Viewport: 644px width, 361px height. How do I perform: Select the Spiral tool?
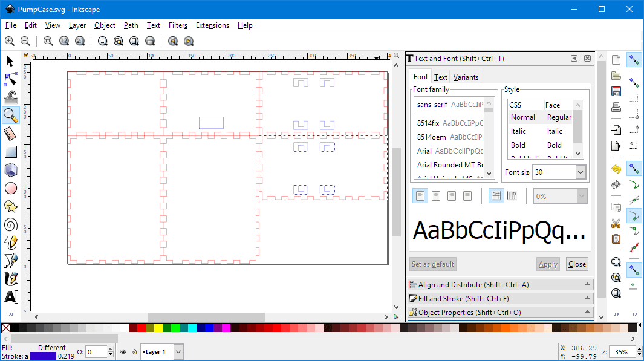10,224
